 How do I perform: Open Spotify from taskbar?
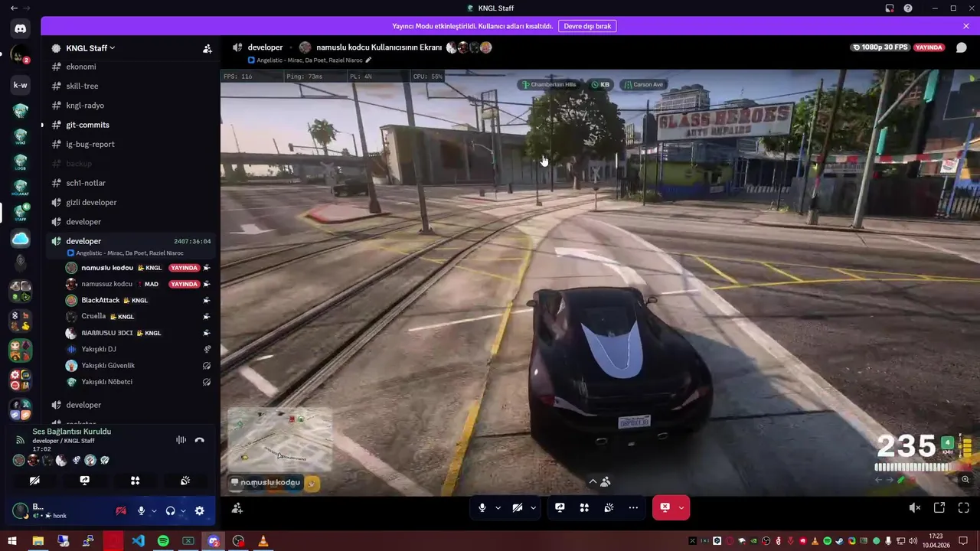pyautogui.click(x=163, y=541)
